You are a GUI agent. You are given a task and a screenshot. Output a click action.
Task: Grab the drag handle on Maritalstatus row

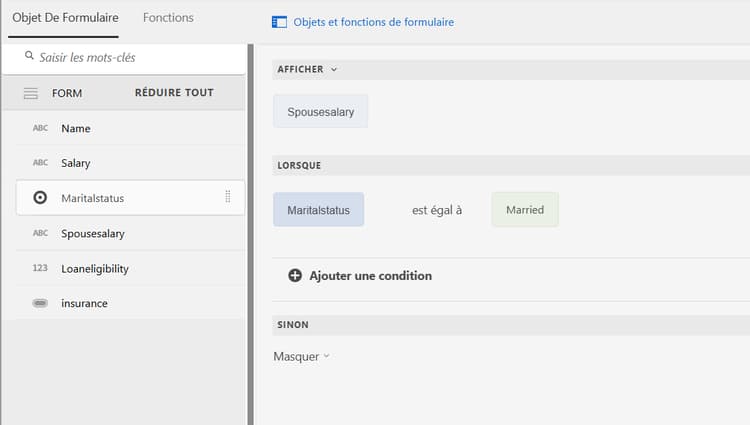(228, 196)
